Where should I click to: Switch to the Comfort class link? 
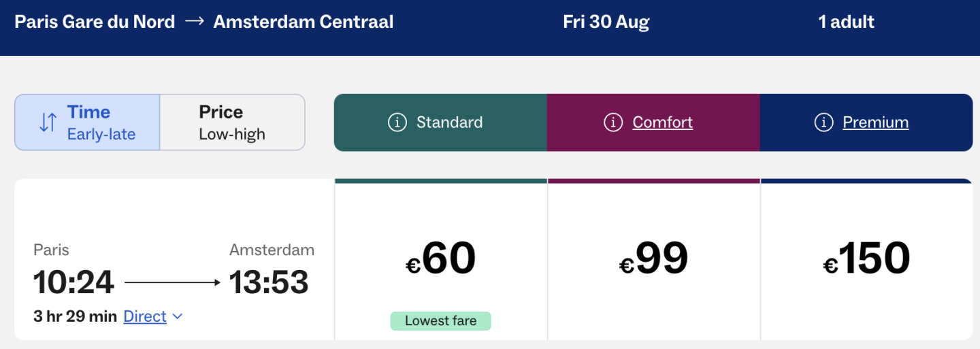(662, 122)
